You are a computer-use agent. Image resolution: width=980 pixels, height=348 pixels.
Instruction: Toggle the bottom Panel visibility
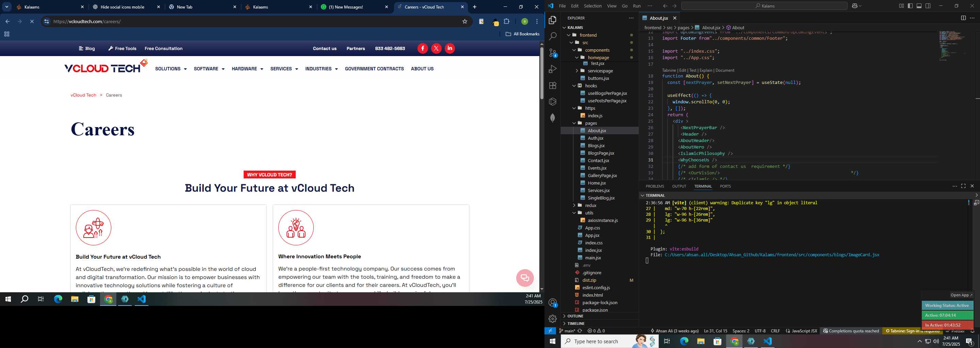(919, 6)
